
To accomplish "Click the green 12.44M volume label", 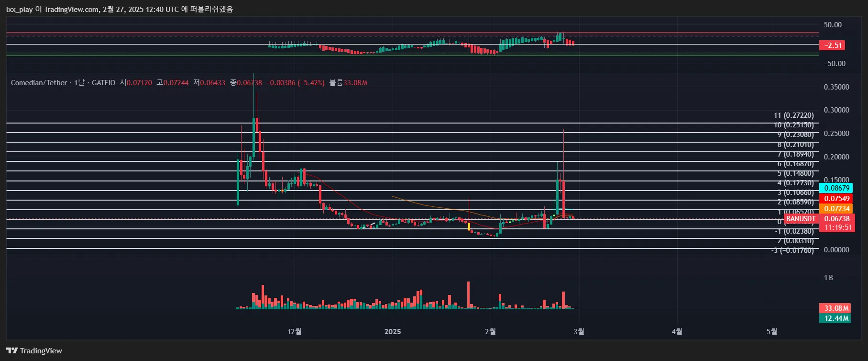I will point(835,318).
